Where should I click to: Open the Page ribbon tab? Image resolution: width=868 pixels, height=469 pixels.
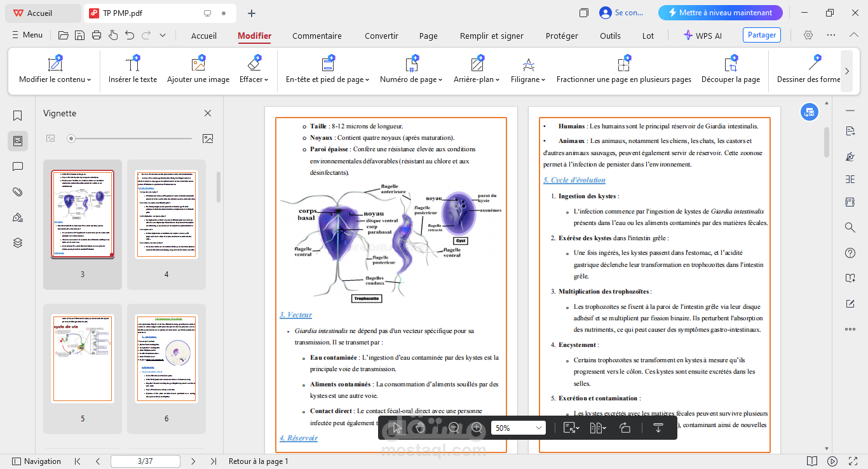point(428,36)
